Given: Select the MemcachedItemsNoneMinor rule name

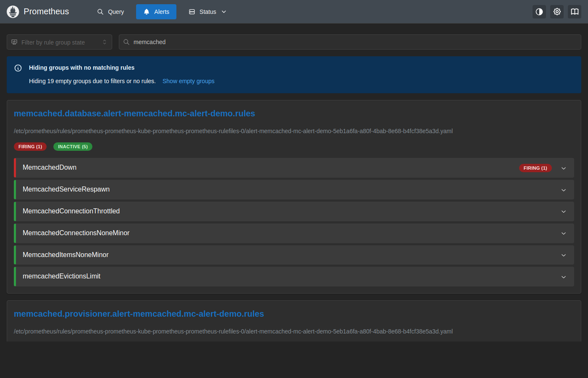Looking at the screenshot, I should pyautogui.click(x=66, y=255).
